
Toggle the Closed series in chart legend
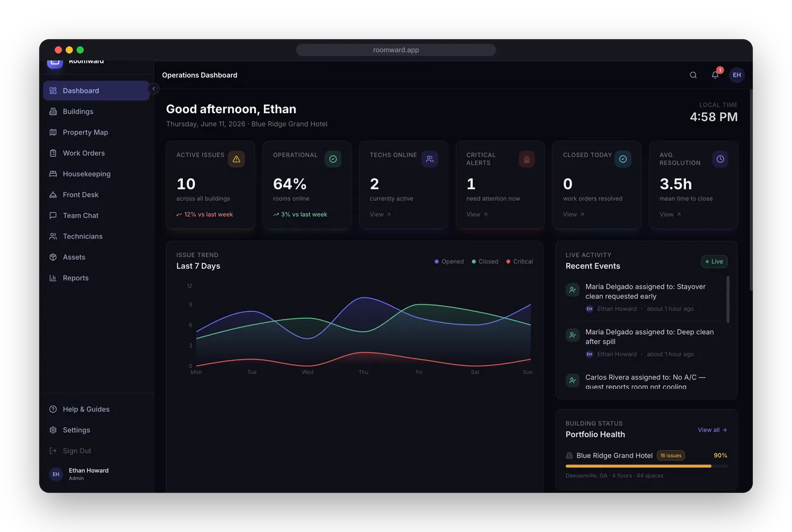coord(485,262)
